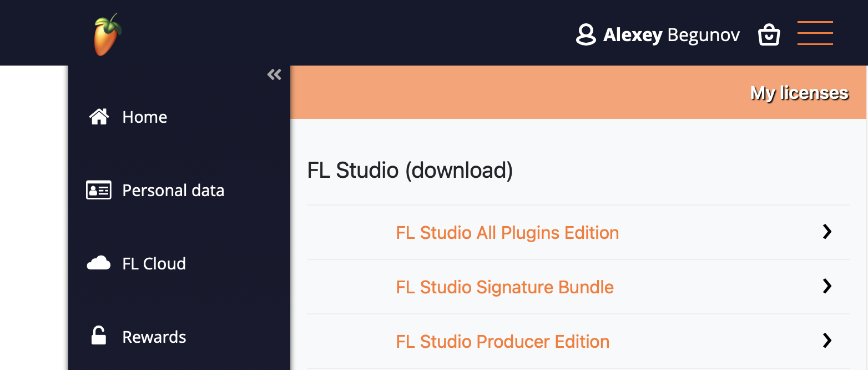Screen dimensions: 868x370
Task: Click the hamburger menu icon
Action: [x=815, y=33]
